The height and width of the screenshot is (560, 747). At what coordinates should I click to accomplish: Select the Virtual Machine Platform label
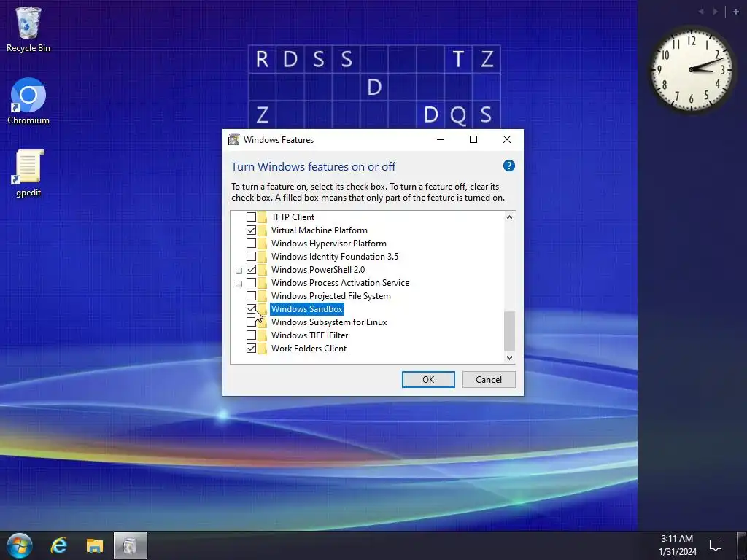tap(320, 230)
